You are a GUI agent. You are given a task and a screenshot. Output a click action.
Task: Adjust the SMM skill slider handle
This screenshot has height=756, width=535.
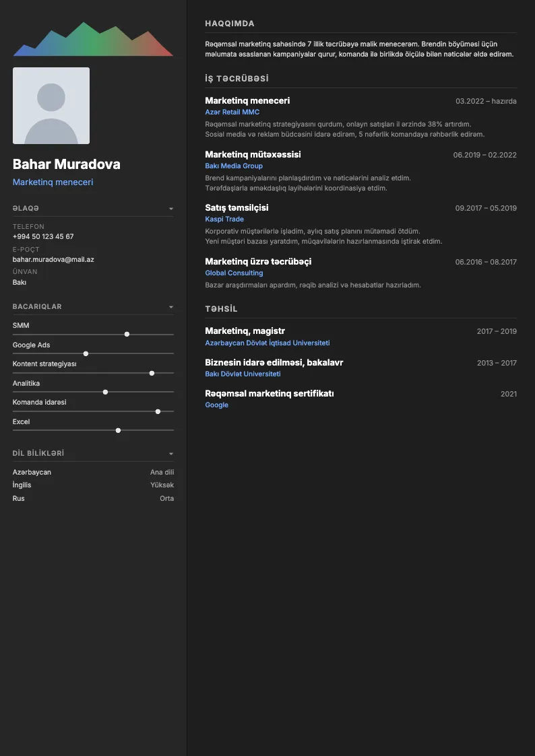pos(127,334)
